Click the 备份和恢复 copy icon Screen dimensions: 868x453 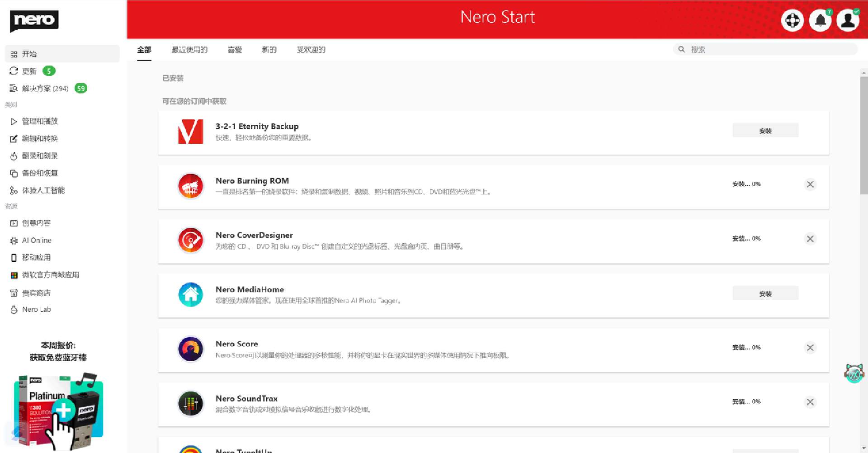click(14, 173)
